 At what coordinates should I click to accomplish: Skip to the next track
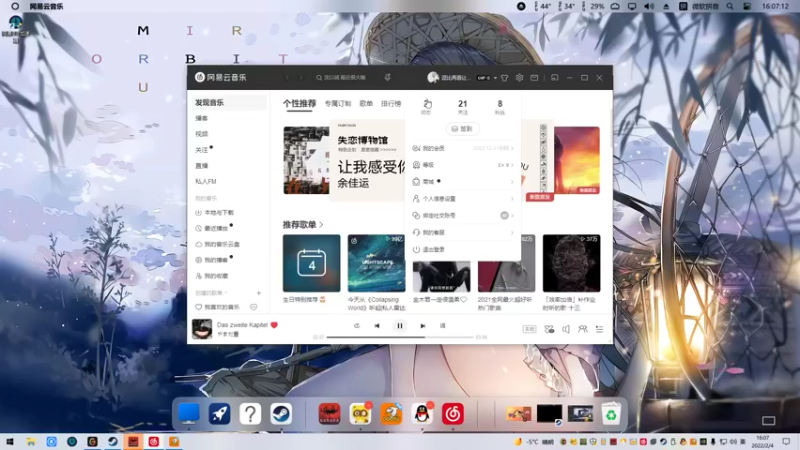tap(422, 326)
